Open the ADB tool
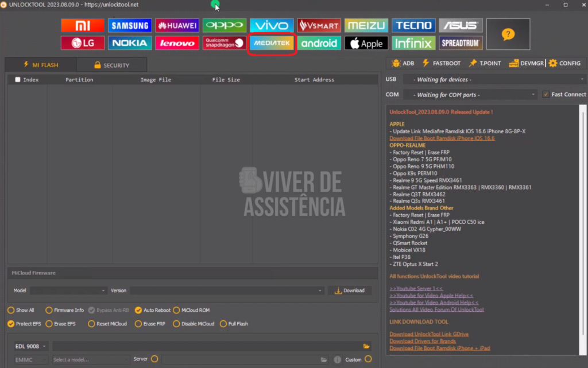The image size is (588, 368). click(x=403, y=63)
